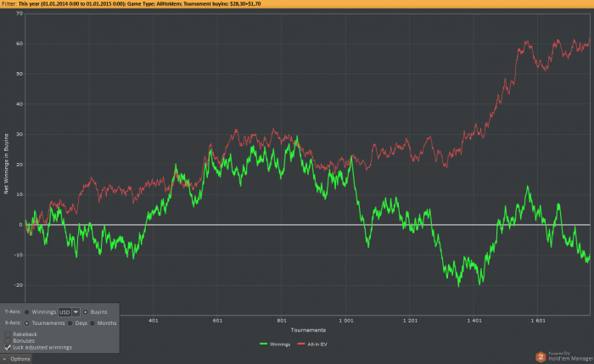The width and height of the screenshot is (594, 364).
Task: Click y-axis tick label -20
Action: click(x=19, y=285)
